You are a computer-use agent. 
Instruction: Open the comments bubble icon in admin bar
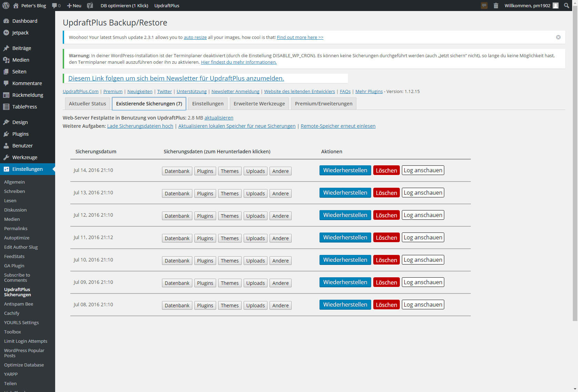(54, 6)
